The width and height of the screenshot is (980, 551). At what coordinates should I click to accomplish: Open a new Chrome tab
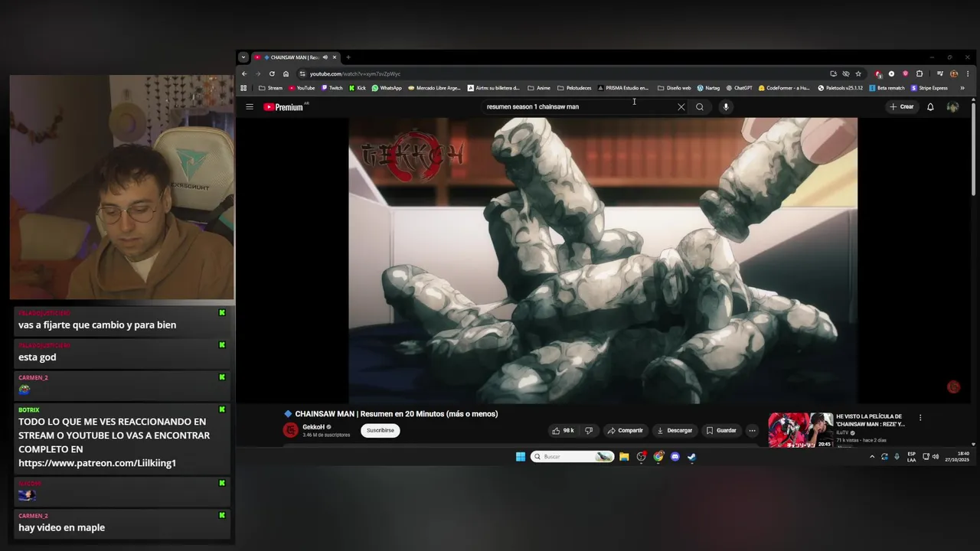tap(348, 57)
